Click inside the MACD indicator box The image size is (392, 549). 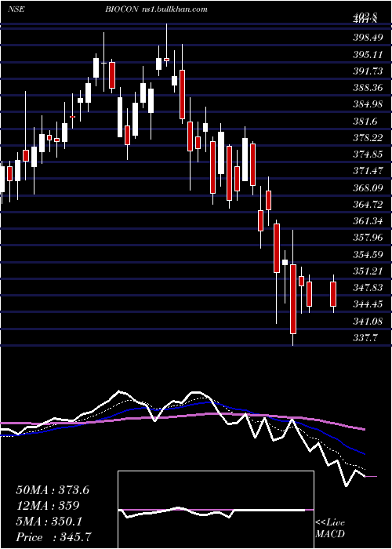(216, 510)
